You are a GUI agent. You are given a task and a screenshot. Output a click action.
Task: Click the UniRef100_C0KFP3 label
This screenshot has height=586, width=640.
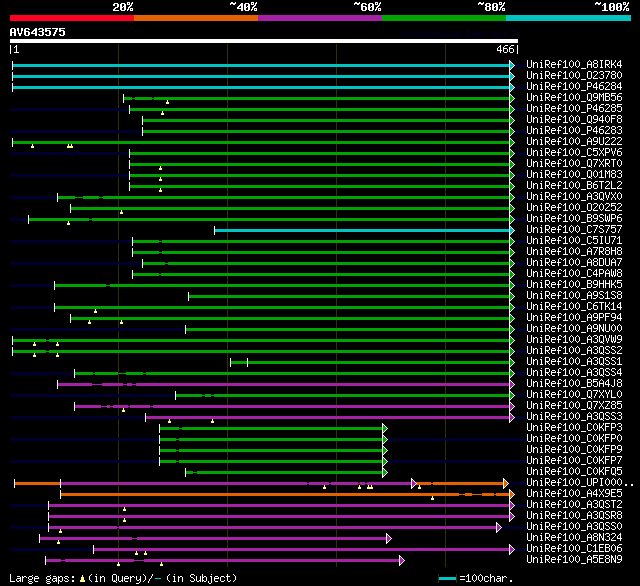574,428
